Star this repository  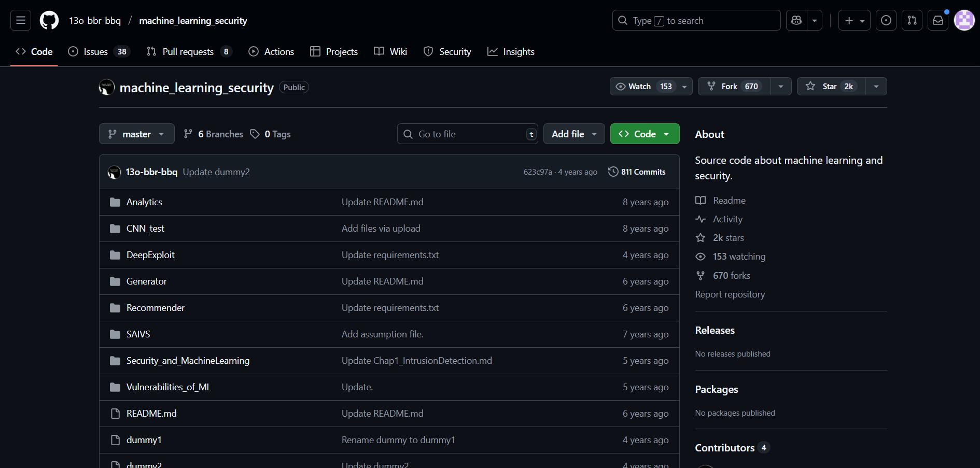pyautogui.click(x=831, y=87)
